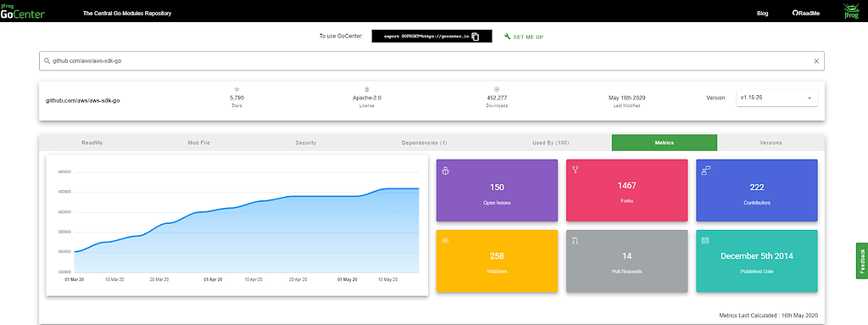Viewport: 868px width, 325px height.
Task: Click the yellow Watchers 258 card
Action: (497, 261)
